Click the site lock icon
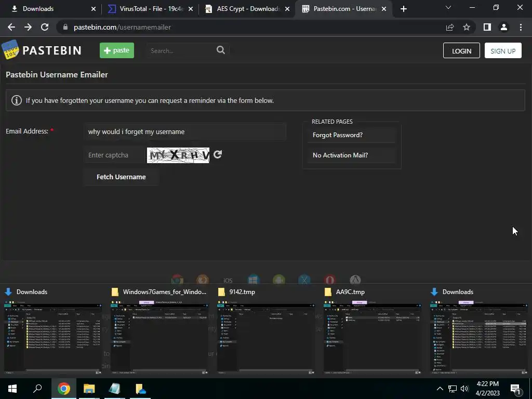This screenshot has height=399, width=532. pos(65,27)
